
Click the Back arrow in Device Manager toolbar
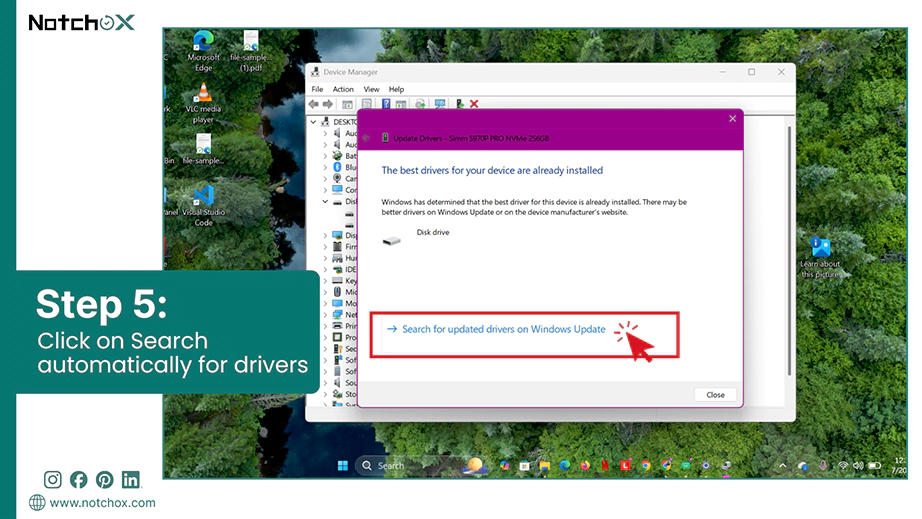[313, 104]
